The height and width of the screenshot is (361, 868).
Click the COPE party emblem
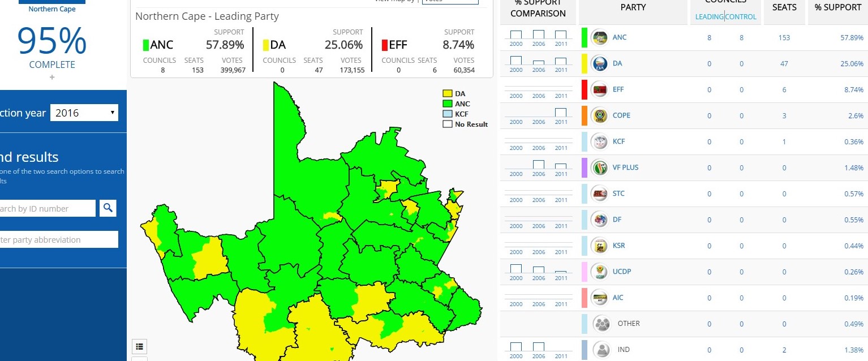pyautogui.click(x=601, y=115)
